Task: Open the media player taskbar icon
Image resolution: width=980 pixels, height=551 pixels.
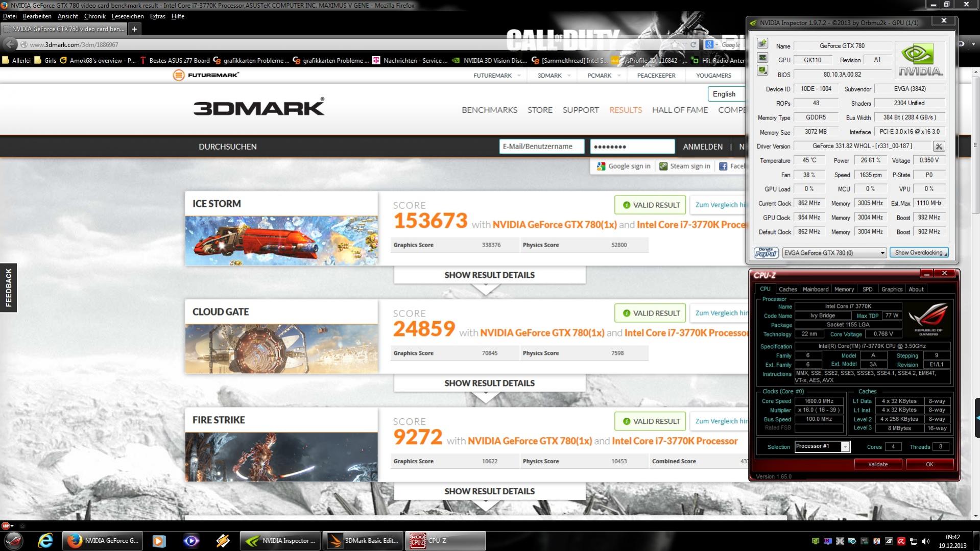Action: tap(159, 540)
